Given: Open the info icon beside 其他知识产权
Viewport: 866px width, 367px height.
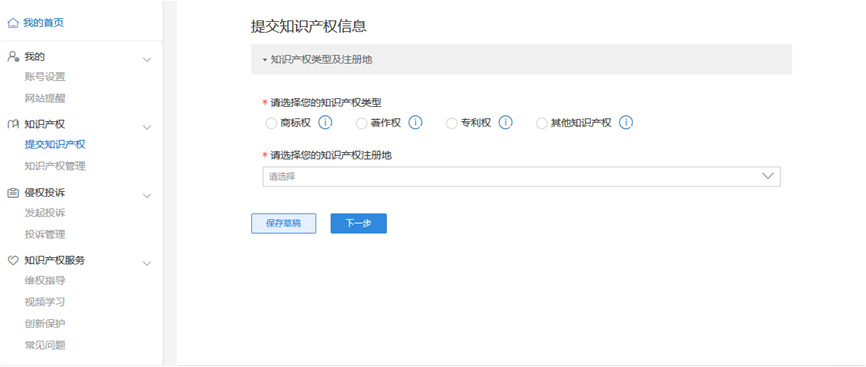Looking at the screenshot, I should pos(626,122).
